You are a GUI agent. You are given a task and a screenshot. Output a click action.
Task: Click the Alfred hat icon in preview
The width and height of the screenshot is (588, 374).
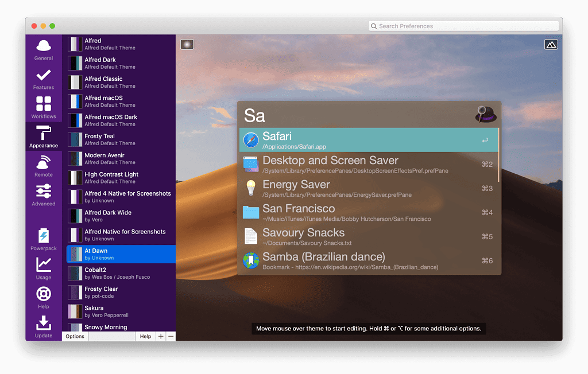click(486, 114)
